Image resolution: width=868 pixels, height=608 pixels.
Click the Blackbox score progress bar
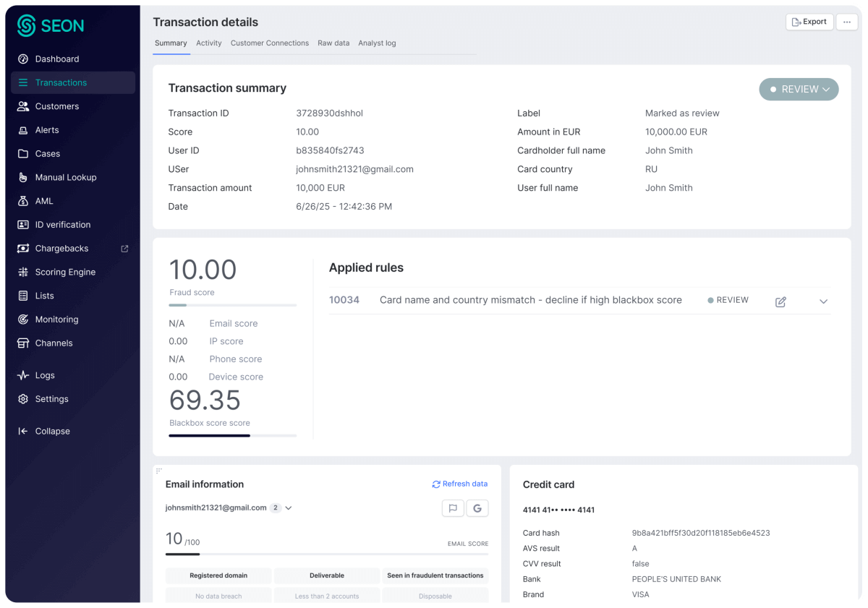coord(232,435)
